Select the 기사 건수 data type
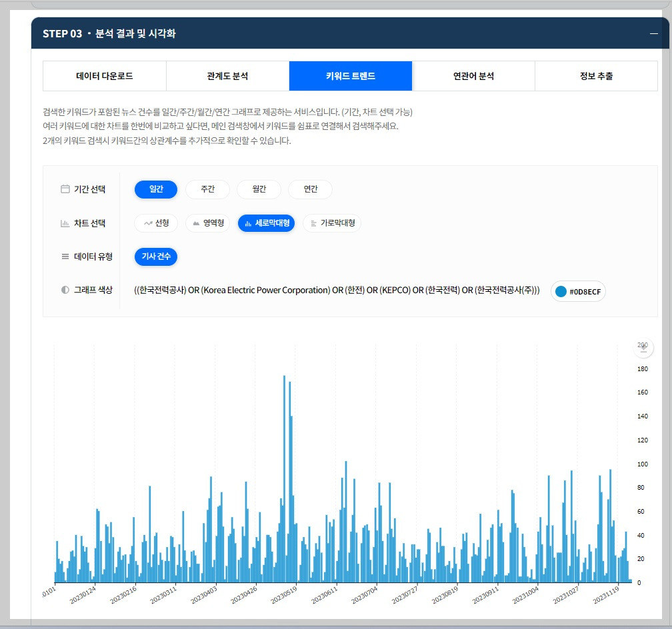This screenshot has width=672, height=629. click(156, 257)
